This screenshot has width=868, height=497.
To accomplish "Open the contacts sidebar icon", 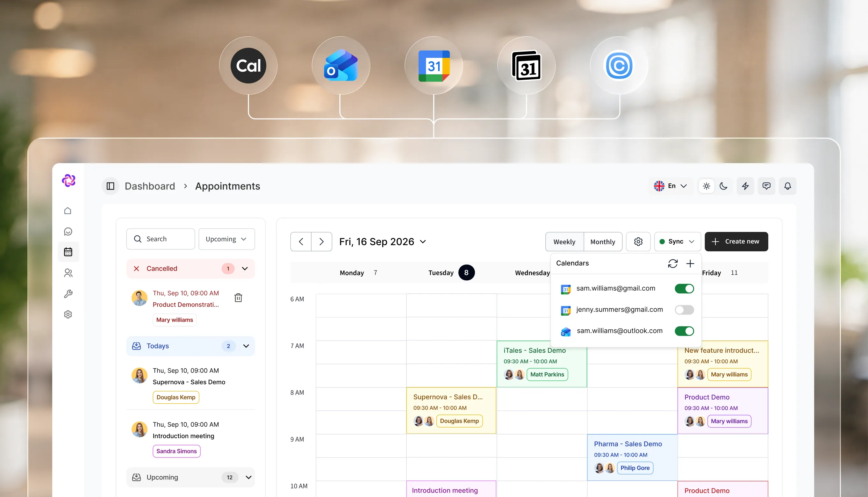I will pyautogui.click(x=68, y=273).
